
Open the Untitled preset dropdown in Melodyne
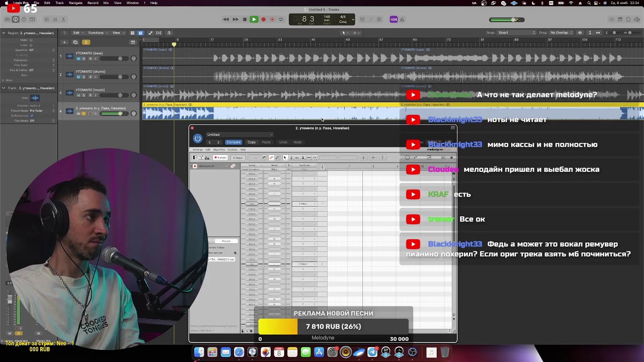(239, 135)
